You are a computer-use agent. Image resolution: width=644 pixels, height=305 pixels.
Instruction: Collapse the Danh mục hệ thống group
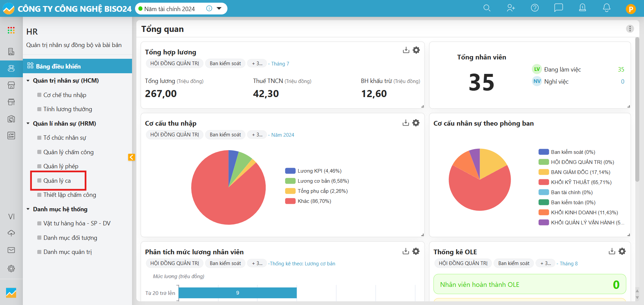click(28, 209)
